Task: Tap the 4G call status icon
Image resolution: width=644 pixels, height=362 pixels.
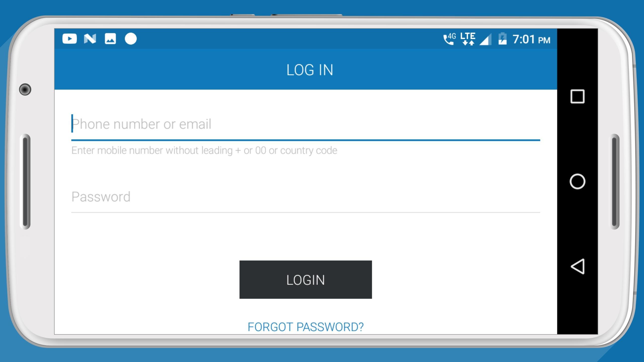Action: coord(449,39)
